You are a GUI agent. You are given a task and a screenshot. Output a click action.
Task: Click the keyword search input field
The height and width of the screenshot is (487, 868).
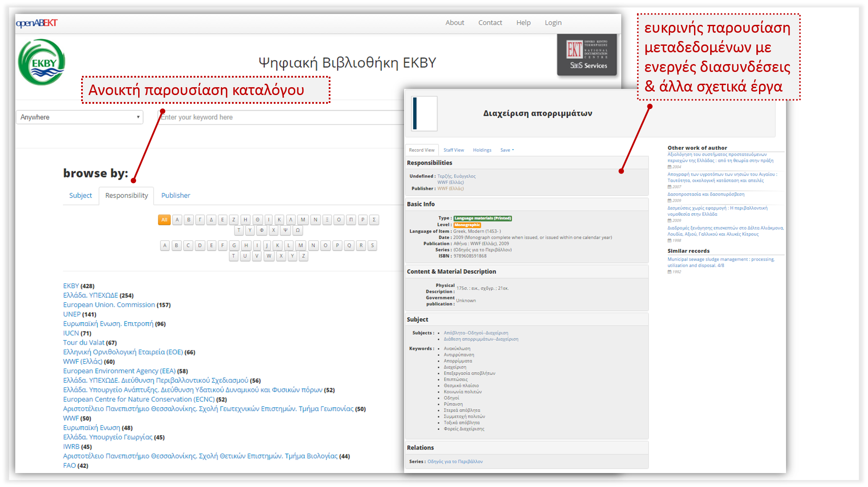(281, 117)
